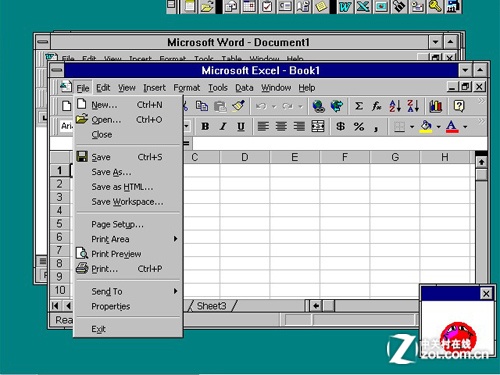Apply Percent Style icon
Viewport: 500px width, 375px height.
pos(359,126)
